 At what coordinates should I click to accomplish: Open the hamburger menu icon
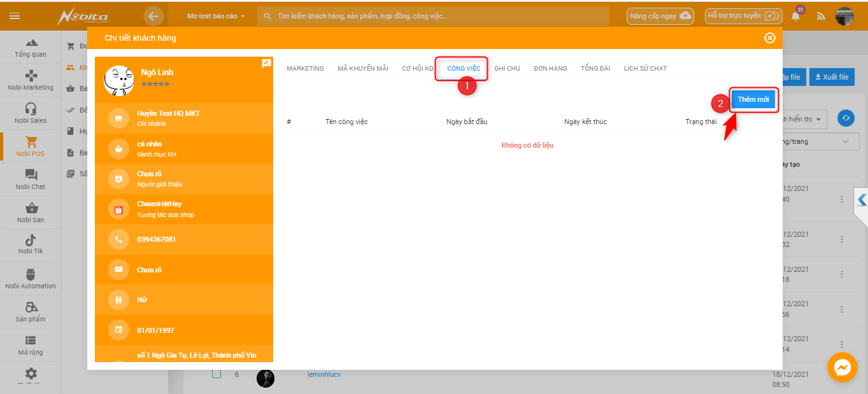(15, 16)
